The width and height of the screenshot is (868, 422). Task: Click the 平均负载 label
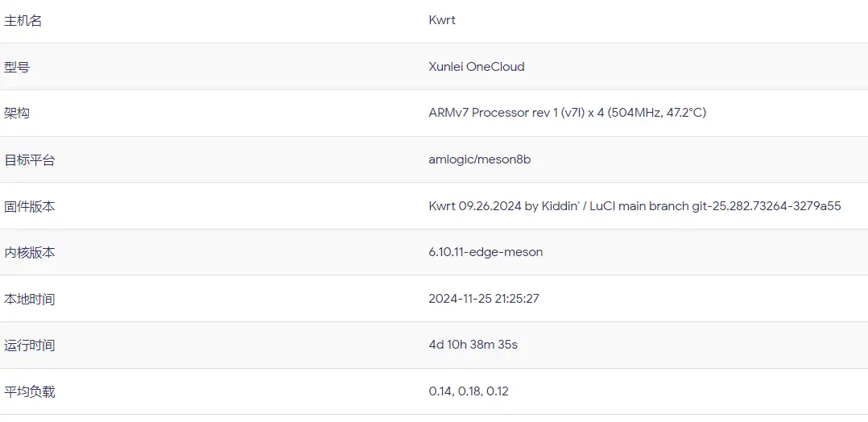point(30,391)
